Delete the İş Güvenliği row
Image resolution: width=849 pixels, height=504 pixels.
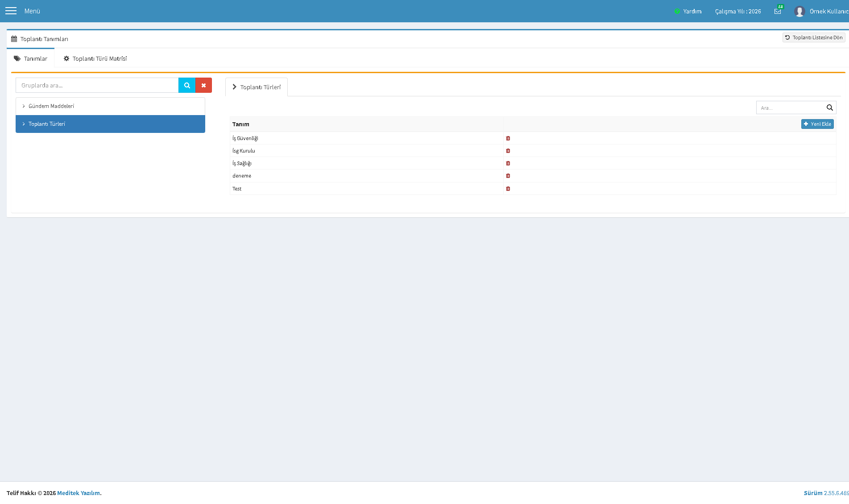pos(508,138)
